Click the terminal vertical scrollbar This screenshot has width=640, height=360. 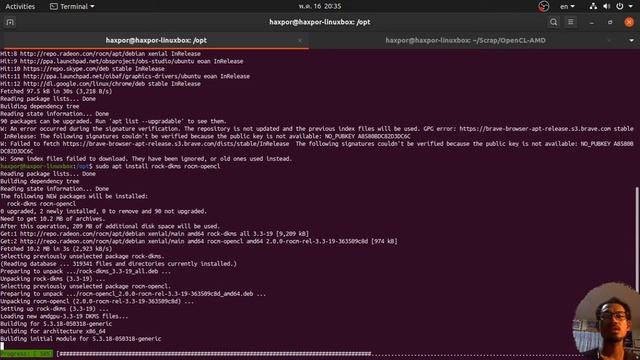pyautogui.click(x=637, y=239)
